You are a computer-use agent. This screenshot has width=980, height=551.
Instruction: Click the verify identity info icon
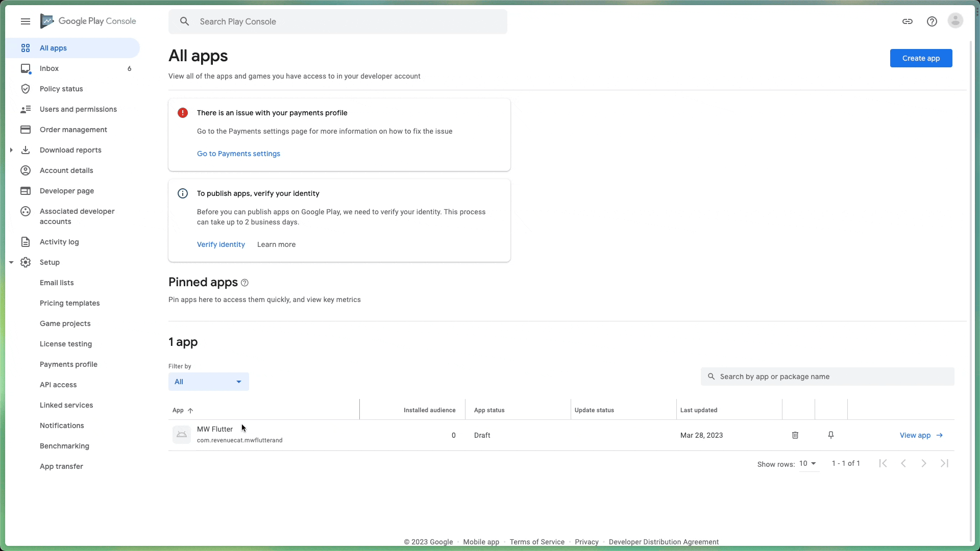(183, 193)
